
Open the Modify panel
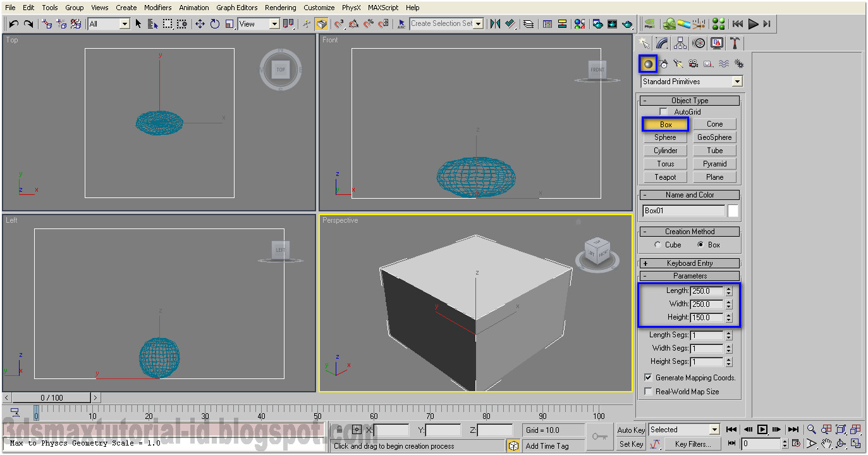[661, 42]
